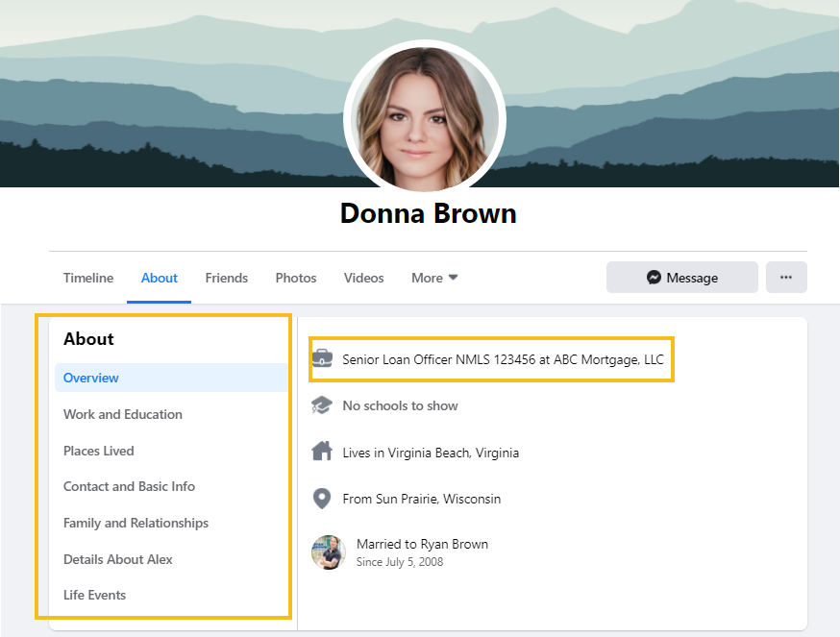The height and width of the screenshot is (637, 840).
Task: Click the graduation cap icon next to schools
Action: (x=324, y=404)
